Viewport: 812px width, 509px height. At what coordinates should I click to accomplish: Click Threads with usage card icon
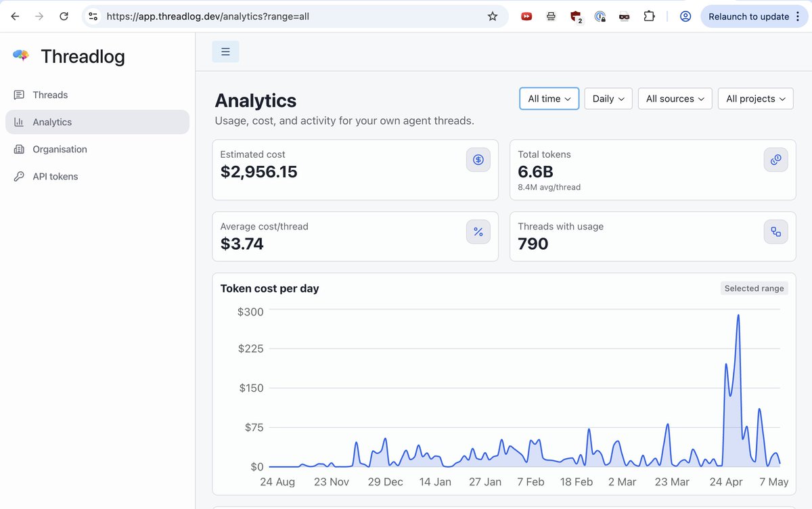776,232
